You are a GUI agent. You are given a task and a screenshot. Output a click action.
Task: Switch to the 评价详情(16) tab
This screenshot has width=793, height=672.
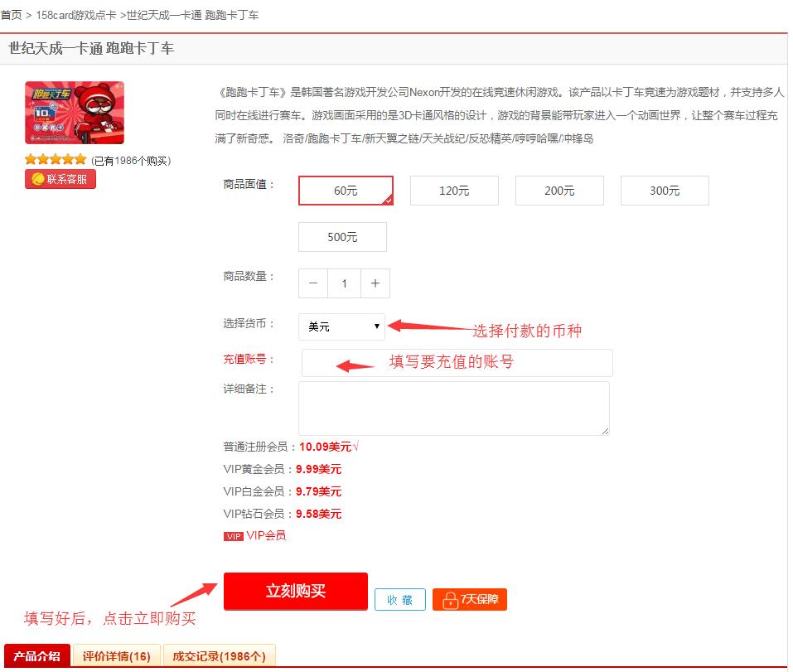tap(117, 656)
